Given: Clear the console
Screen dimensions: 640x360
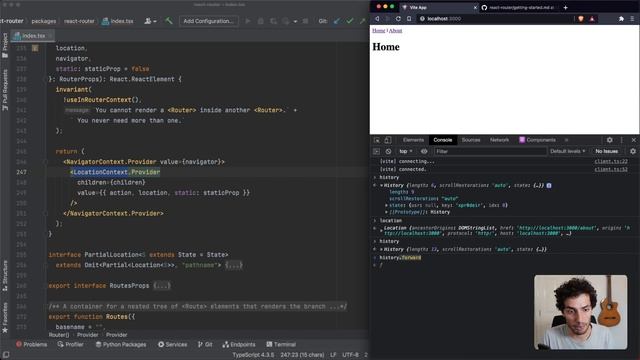Looking at the screenshot, I should tap(388, 151).
